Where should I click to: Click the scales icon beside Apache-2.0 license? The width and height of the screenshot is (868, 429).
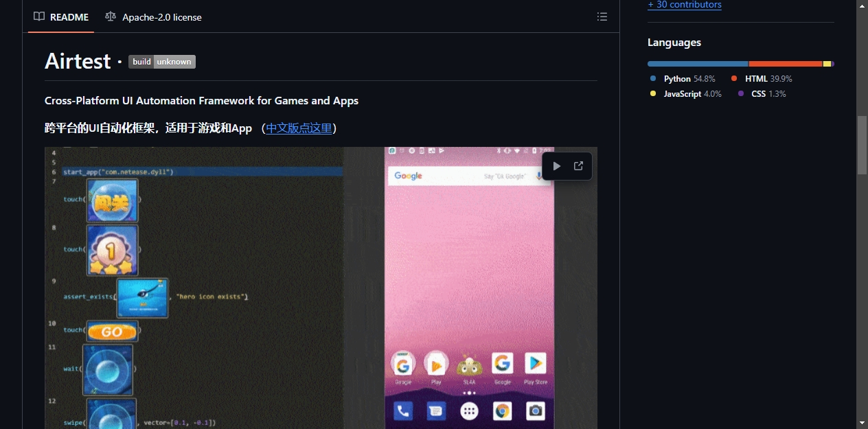111,16
